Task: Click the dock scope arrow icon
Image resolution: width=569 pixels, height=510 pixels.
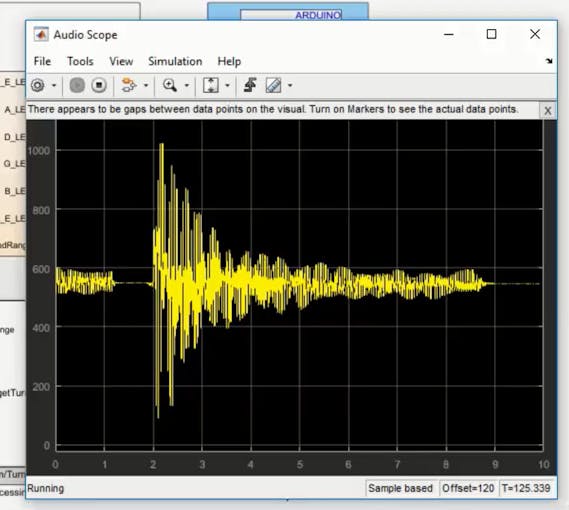Action: tap(549, 61)
